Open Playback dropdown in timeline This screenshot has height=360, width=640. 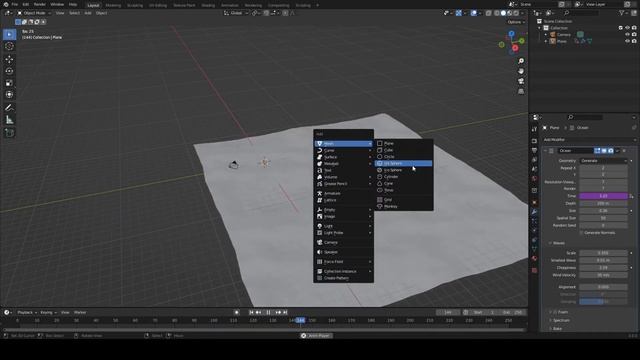tap(27, 312)
